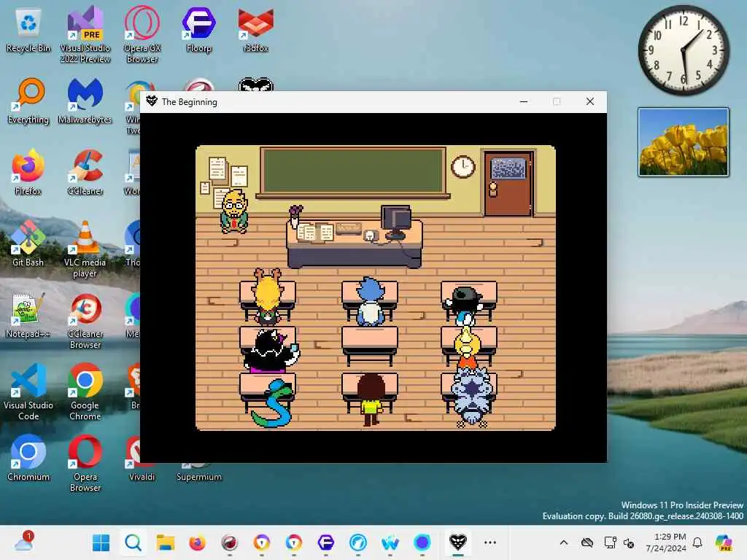
Task: Click the wall clock in the classroom
Action: pos(463,167)
